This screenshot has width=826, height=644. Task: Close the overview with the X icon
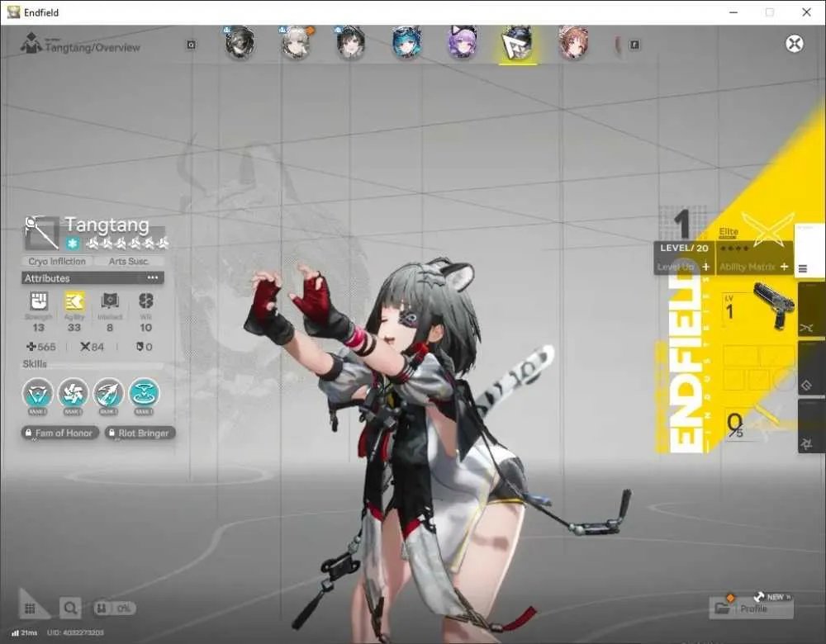pos(795,43)
